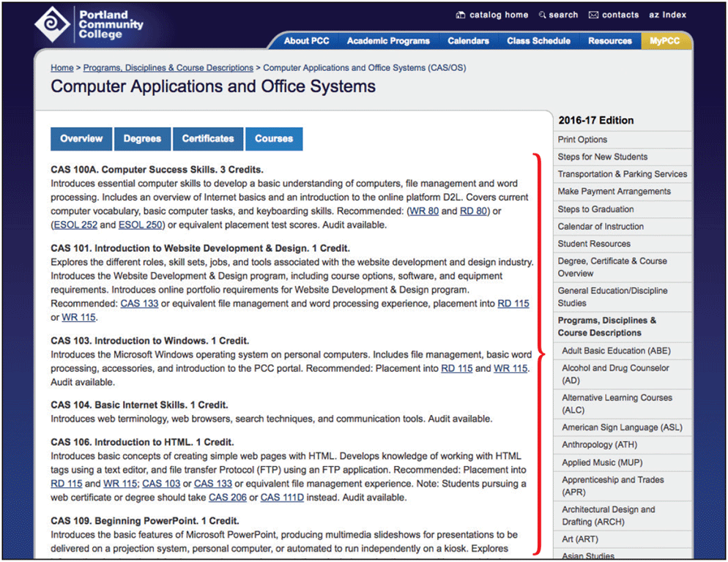
Task: Open the Class Schedule menu
Action: click(538, 41)
